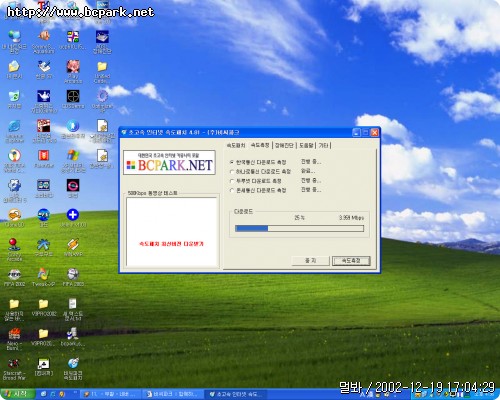The width and height of the screenshot is (500, 400).
Task: Open the Play Arcanoid desktop icon
Action: (x=73, y=71)
